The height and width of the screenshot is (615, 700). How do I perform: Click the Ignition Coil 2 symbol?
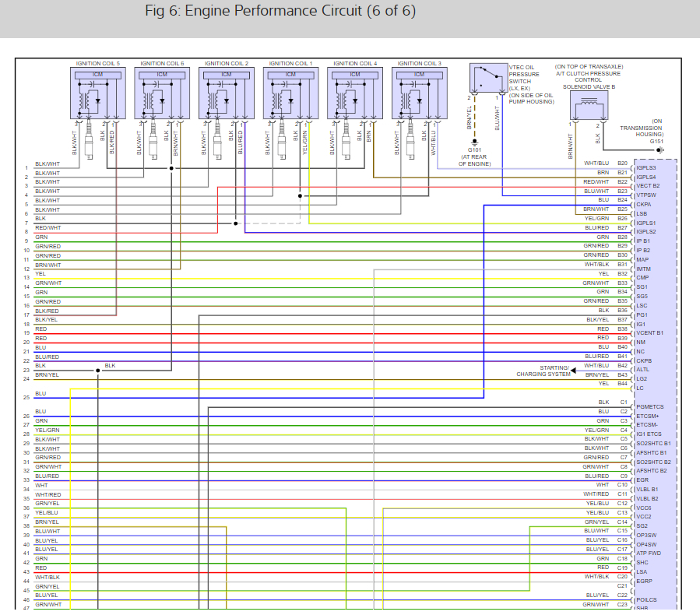(227, 93)
